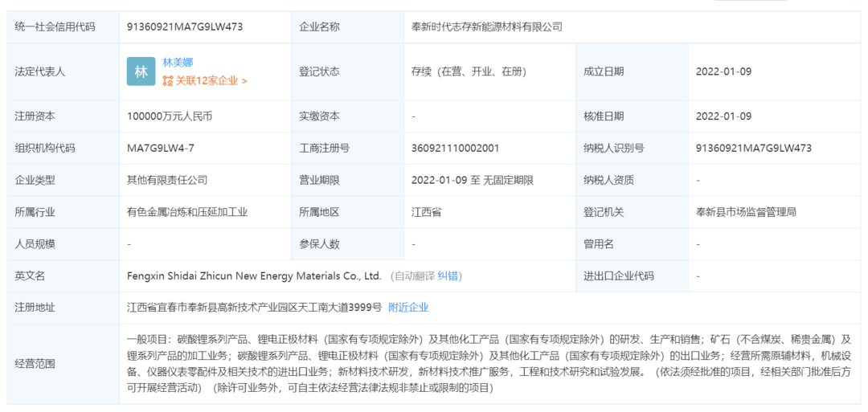Screen dimensions: 868x412
Task: Click the 纳税人识别号 label
Action: pos(614,148)
